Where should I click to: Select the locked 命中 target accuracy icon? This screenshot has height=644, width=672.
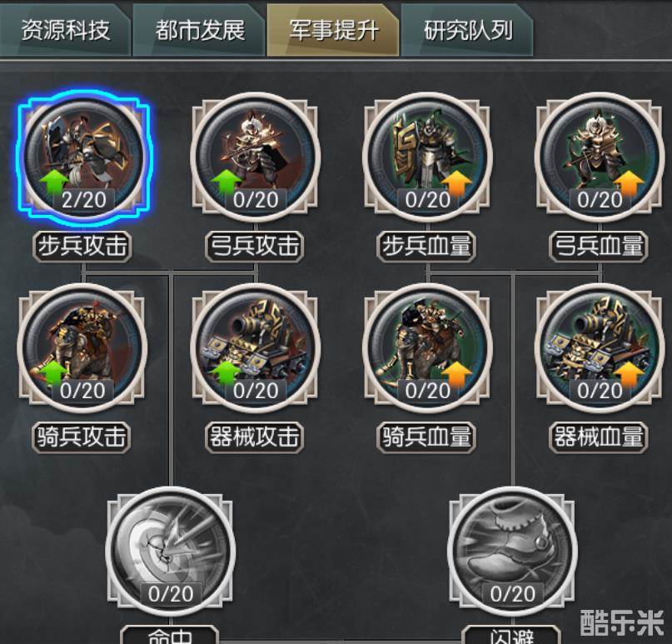(170, 552)
